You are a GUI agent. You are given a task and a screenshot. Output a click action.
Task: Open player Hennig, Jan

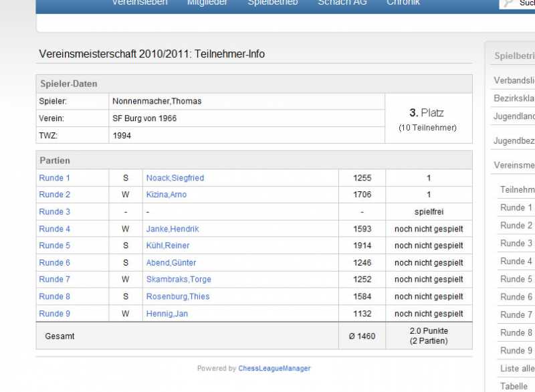pos(167,314)
